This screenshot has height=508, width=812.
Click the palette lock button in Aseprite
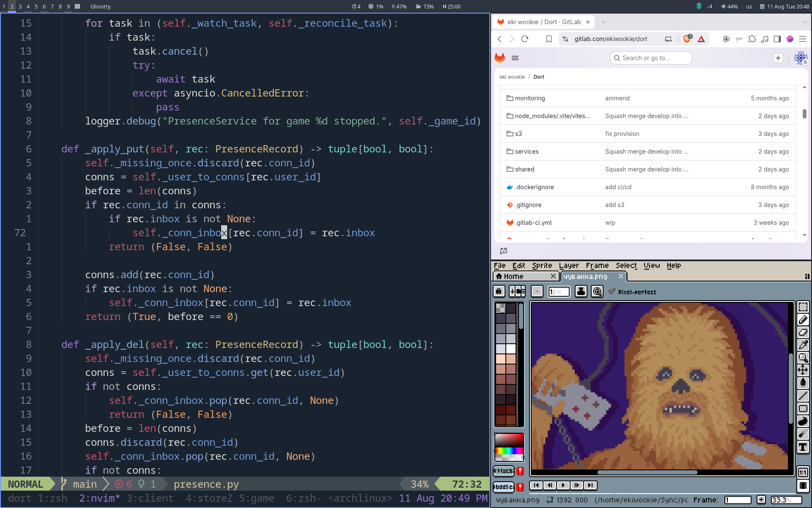click(x=499, y=291)
